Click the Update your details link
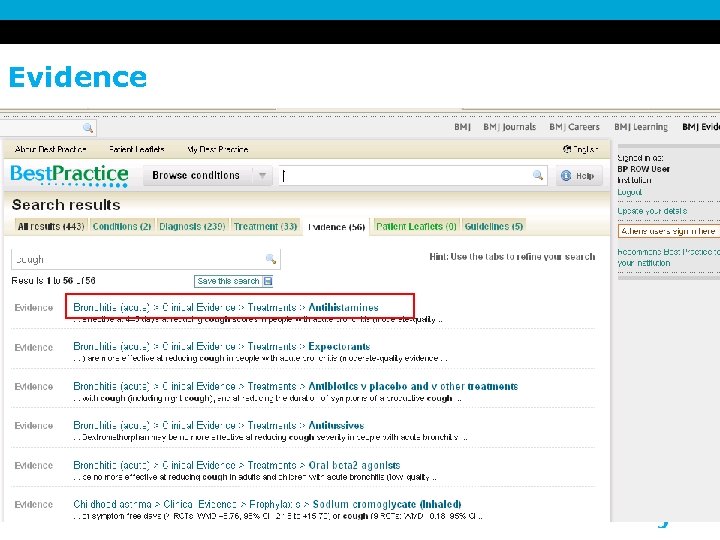Screen dimensions: 720x540 (652, 211)
